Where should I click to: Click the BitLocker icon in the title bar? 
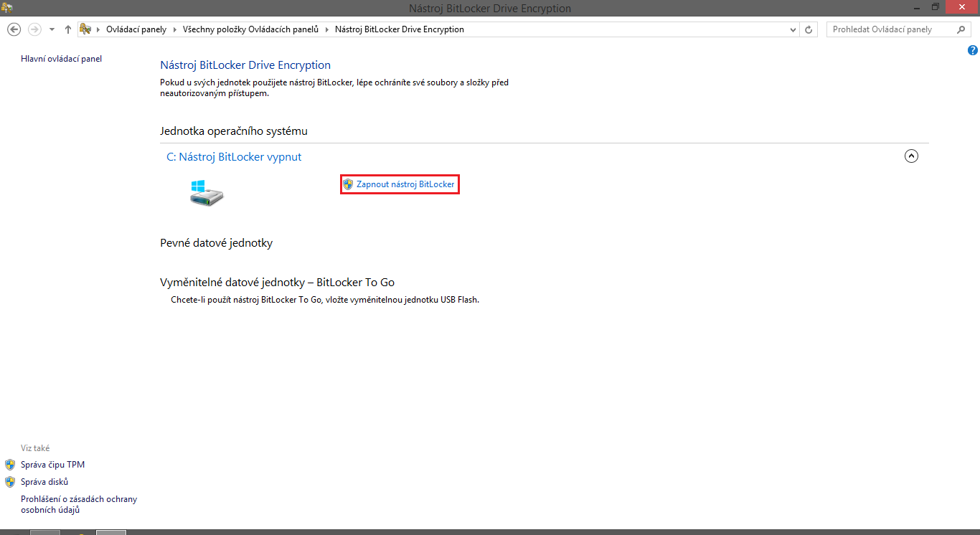tap(7, 8)
